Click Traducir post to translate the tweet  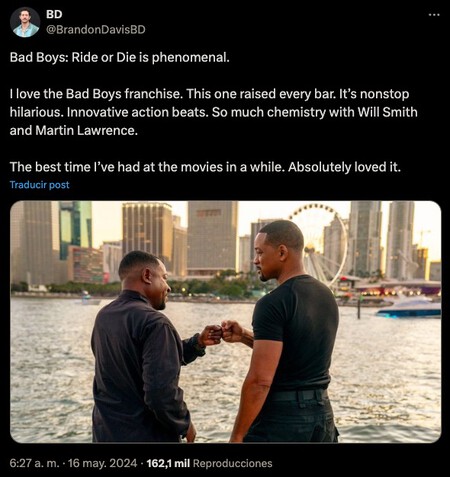point(39,185)
